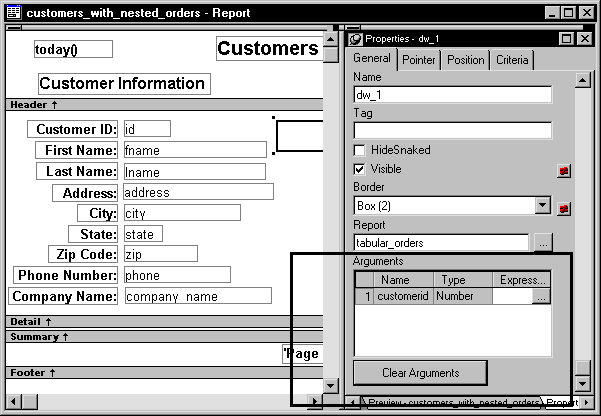
Task: Click the Report window system menu icon
Action: (x=11, y=13)
